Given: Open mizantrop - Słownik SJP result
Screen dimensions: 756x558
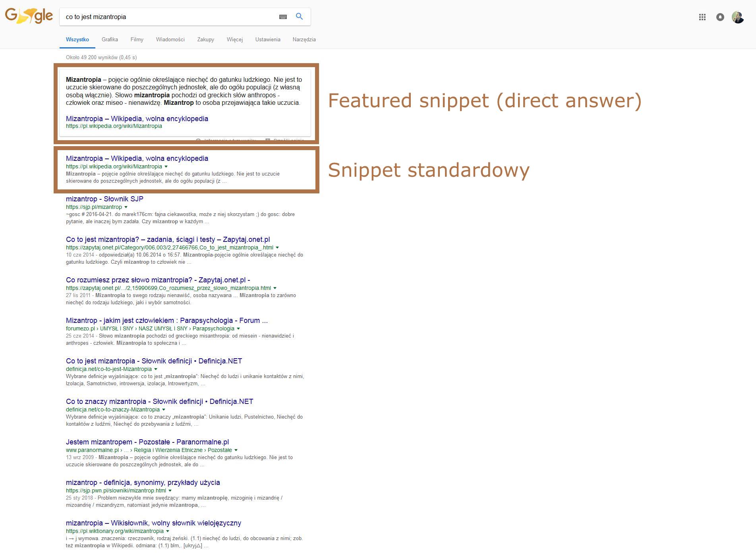Looking at the screenshot, I should [x=104, y=199].
